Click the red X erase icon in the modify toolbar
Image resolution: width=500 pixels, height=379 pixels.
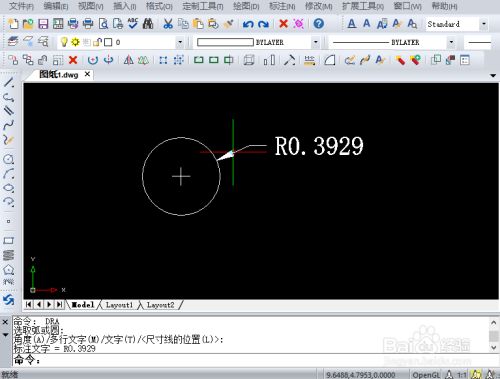[x=73, y=60]
